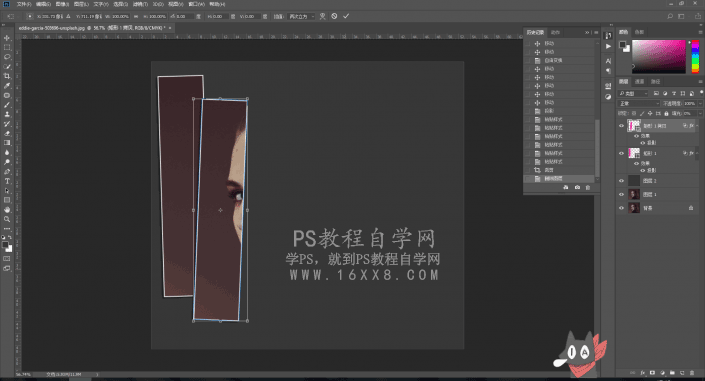Select the Zoom tool
This screenshot has width=705, height=381.
[7, 219]
